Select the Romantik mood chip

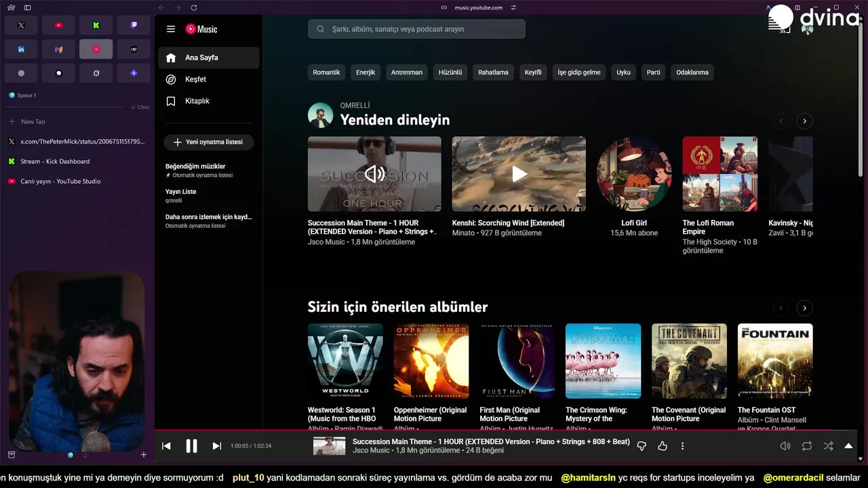(x=326, y=73)
